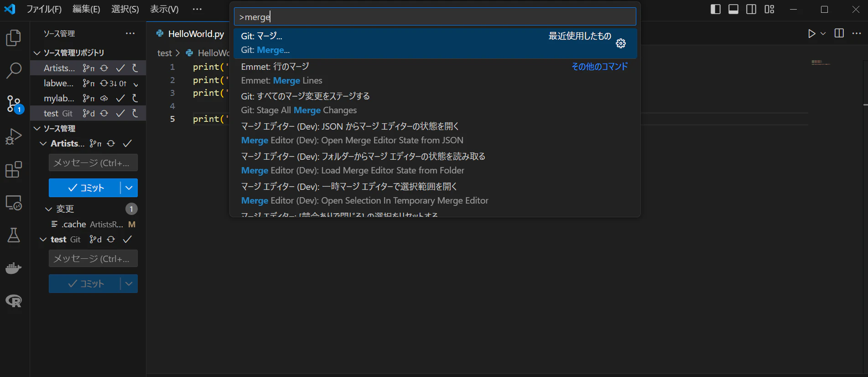Open 編集(E) menu
Image resolution: width=868 pixels, height=377 pixels.
[x=86, y=9]
